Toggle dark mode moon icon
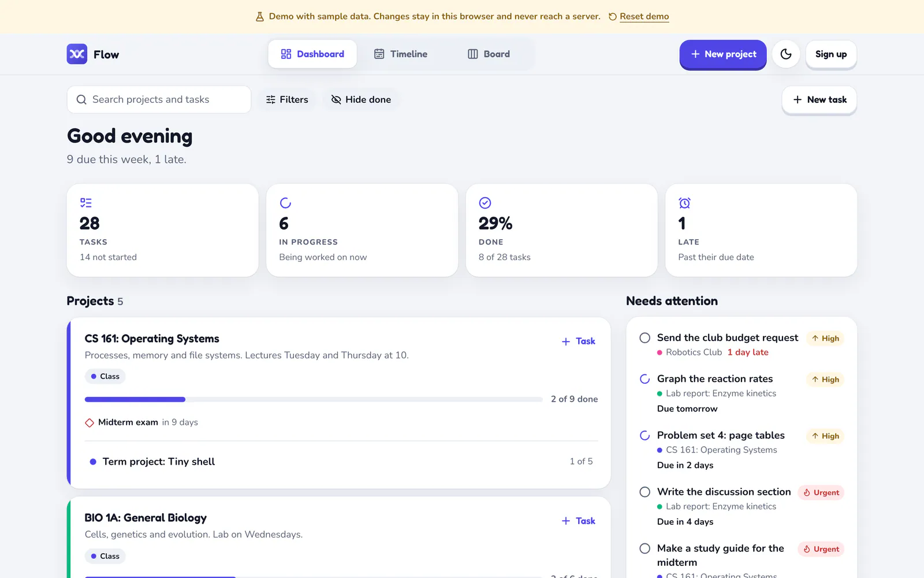 pos(786,54)
